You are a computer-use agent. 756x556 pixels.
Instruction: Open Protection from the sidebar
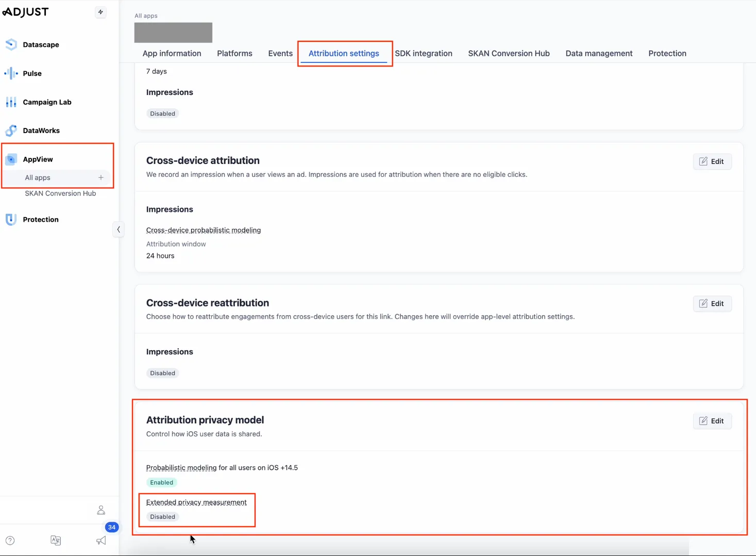point(40,219)
